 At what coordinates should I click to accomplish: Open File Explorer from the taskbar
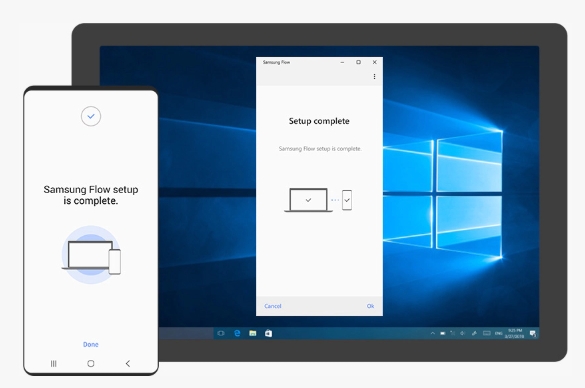tap(253, 333)
